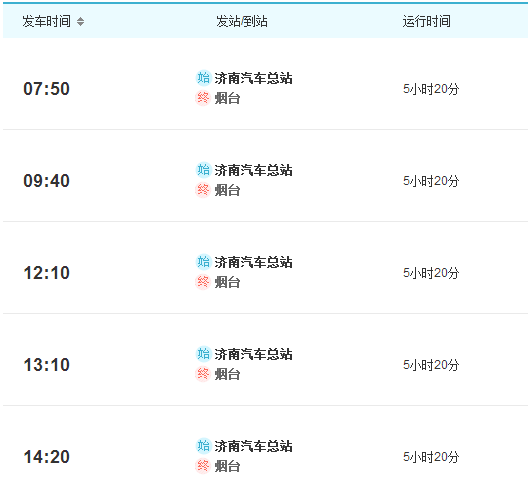The height and width of the screenshot is (495, 528).
Task: Click the red 终 icon in the 14:20 row
Action: click(x=203, y=466)
